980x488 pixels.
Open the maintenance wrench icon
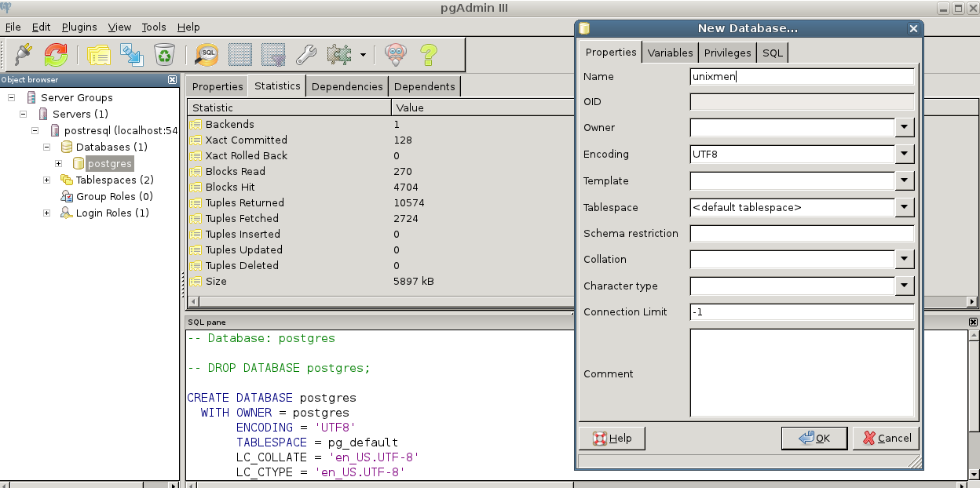pos(305,54)
